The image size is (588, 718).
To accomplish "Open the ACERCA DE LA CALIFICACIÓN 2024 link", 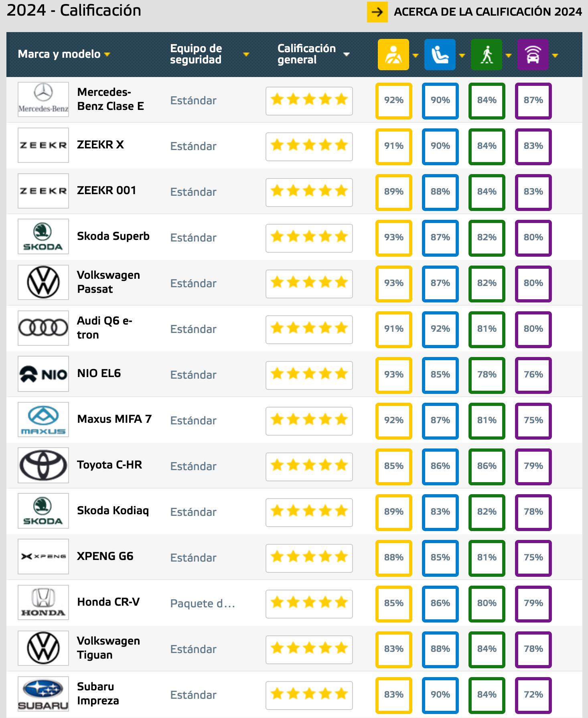I will pos(487,12).
